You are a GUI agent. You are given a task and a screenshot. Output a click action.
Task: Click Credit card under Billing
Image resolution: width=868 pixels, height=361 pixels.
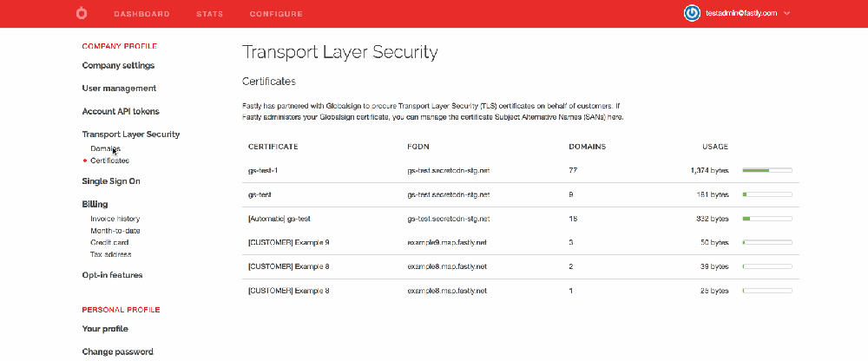[x=109, y=242]
